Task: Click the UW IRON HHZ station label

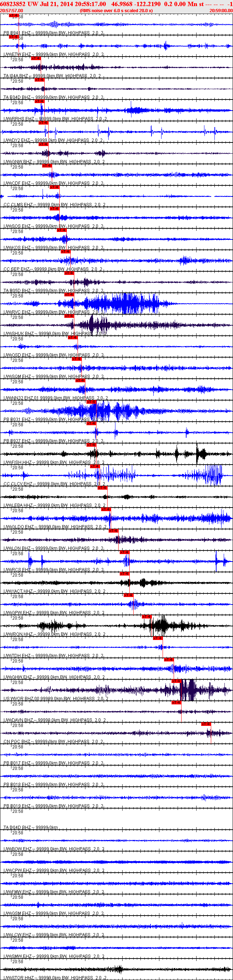Action: pos(18,634)
